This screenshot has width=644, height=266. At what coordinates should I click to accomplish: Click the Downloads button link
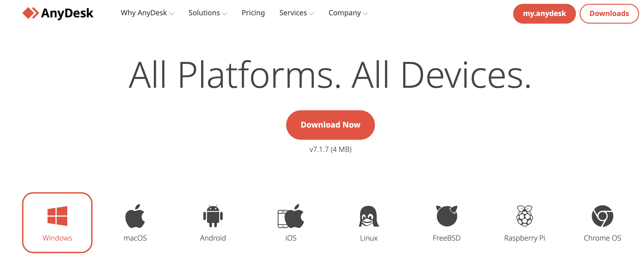610,13
